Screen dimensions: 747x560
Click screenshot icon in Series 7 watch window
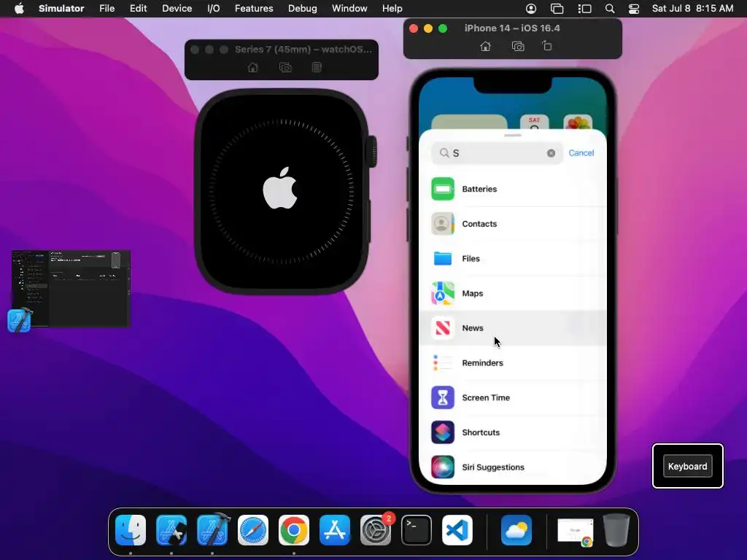point(285,67)
